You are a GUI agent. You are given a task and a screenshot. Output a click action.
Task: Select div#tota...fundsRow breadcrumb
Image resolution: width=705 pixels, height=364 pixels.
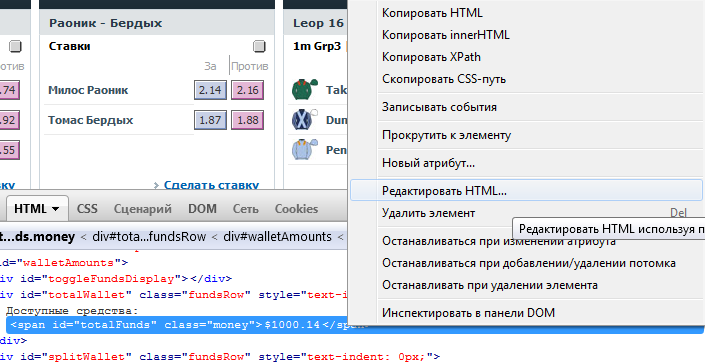149,237
